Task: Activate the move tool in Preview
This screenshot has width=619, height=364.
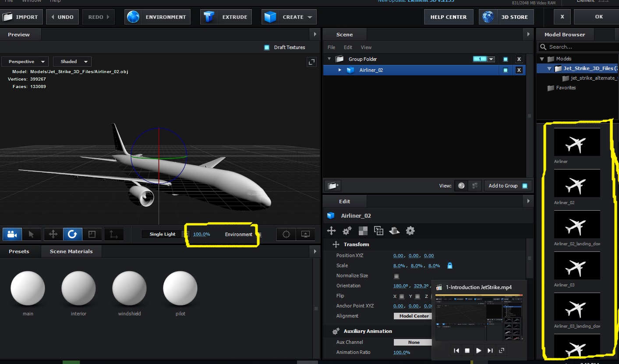Action: click(53, 234)
